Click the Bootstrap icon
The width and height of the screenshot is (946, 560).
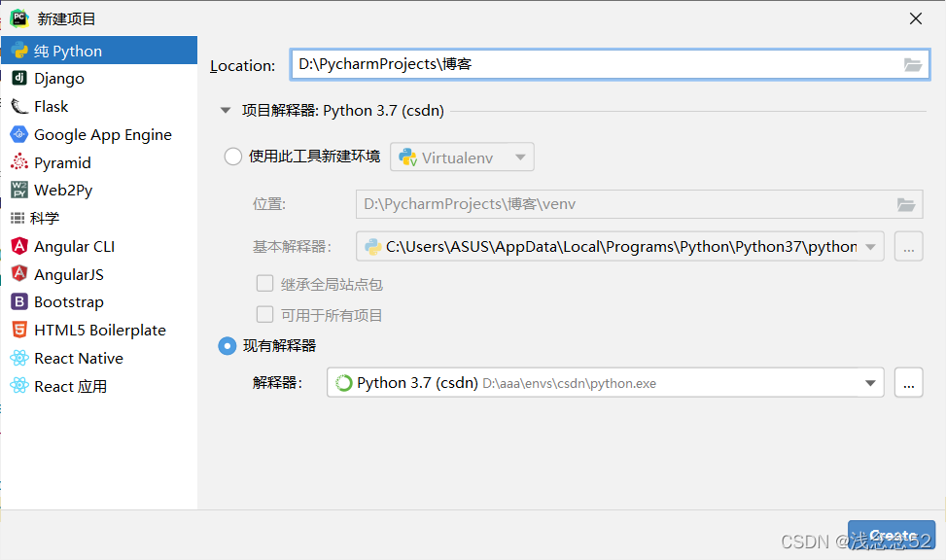pyautogui.click(x=19, y=301)
